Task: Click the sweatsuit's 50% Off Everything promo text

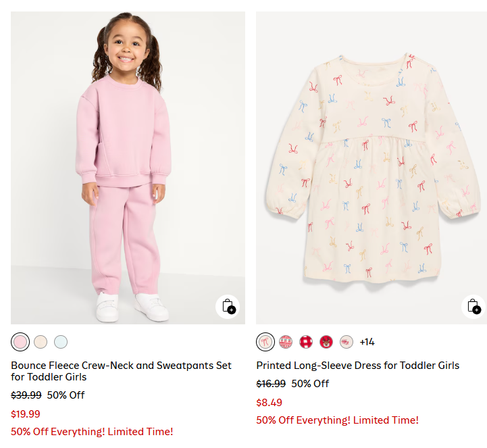Action: point(92,431)
